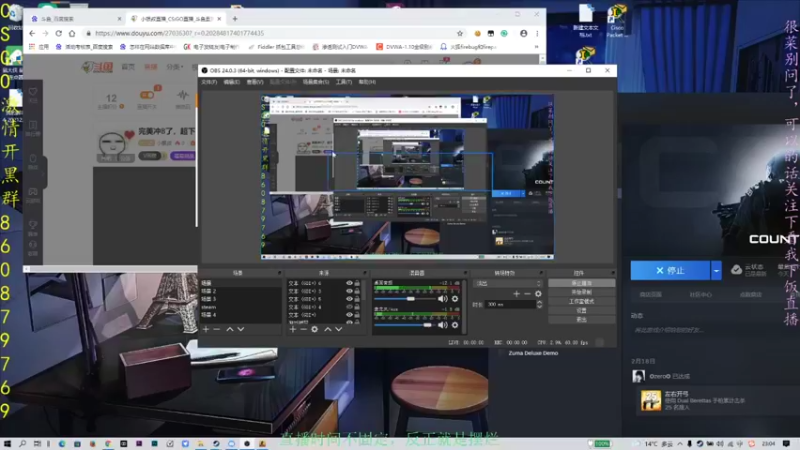The height and width of the screenshot is (450, 800).
Task: Open scene transition type dropdown
Action: click(508, 283)
